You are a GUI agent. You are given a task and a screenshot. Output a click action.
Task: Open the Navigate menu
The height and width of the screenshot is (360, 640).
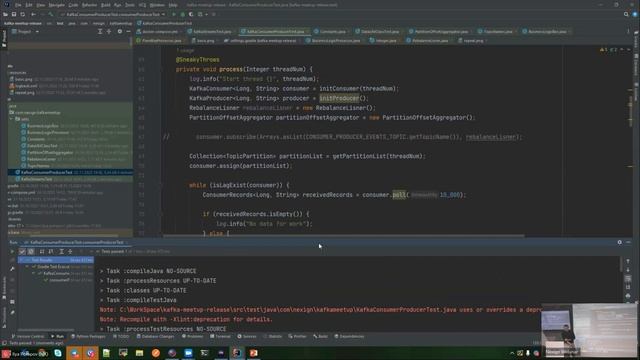tap(57, 5)
